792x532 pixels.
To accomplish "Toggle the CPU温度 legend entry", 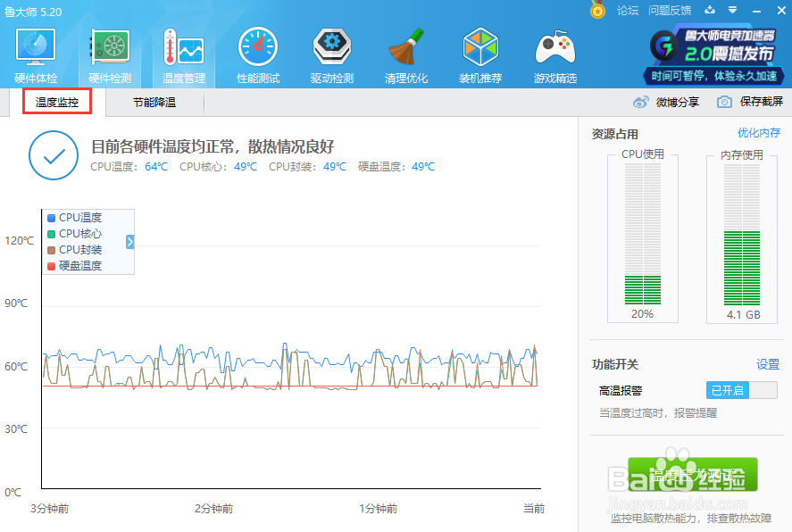I will point(75,218).
